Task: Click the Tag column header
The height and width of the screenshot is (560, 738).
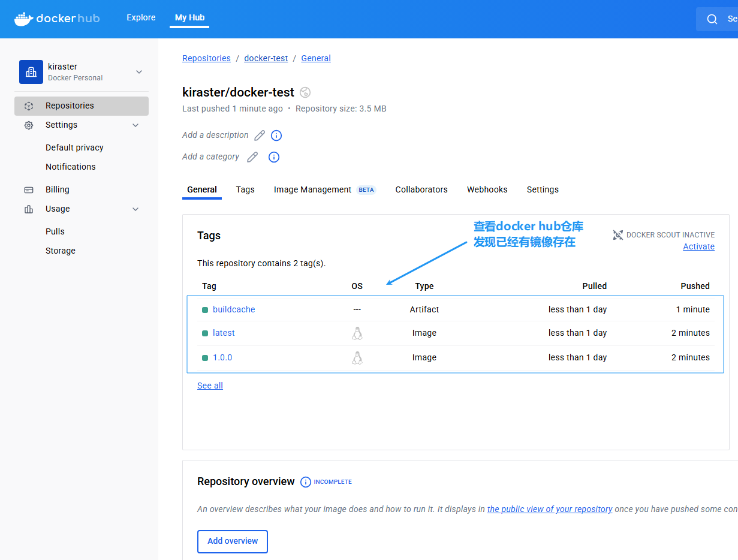Action: [x=209, y=286]
